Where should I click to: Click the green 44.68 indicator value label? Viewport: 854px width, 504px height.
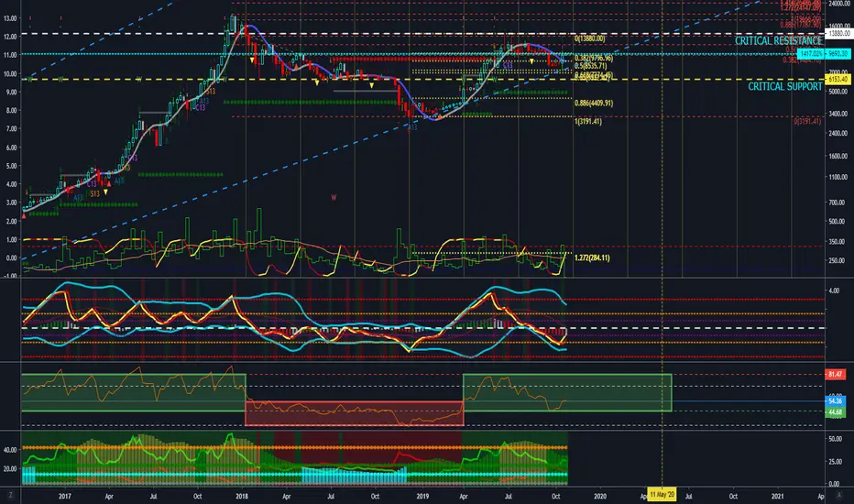836,412
